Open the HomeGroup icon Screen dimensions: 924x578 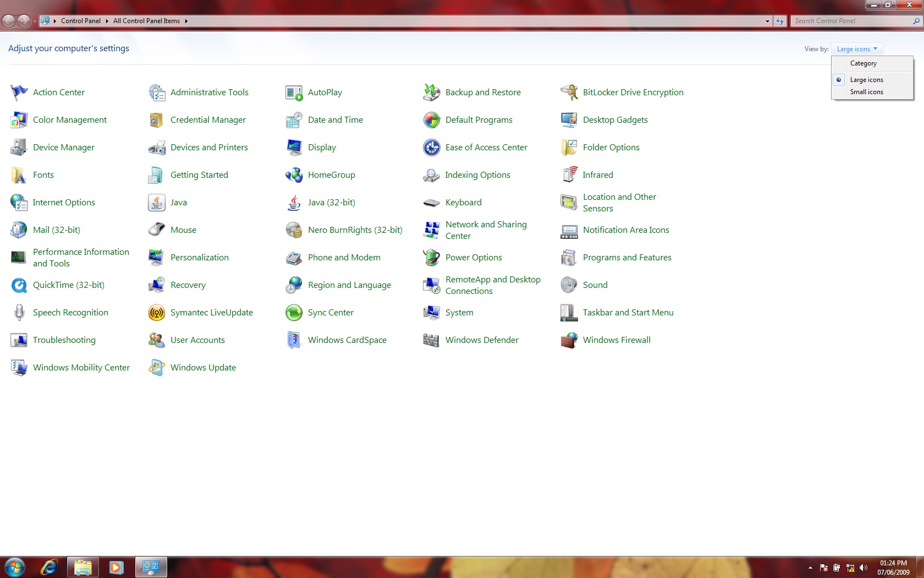click(294, 175)
